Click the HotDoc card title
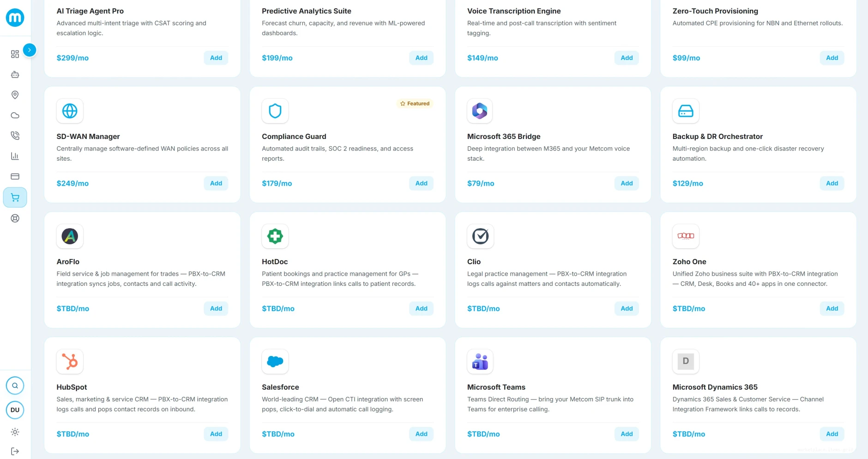 (x=275, y=262)
